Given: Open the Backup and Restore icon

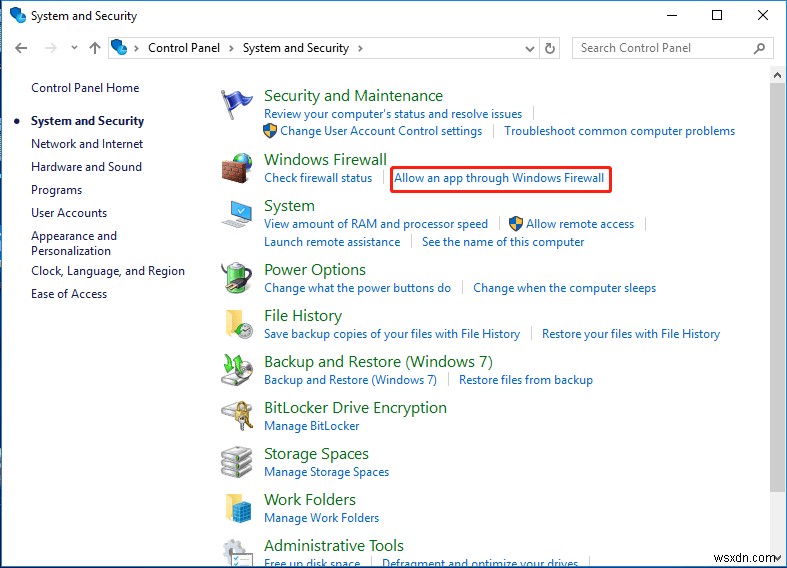Looking at the screenshot, I should coord(237,371).
